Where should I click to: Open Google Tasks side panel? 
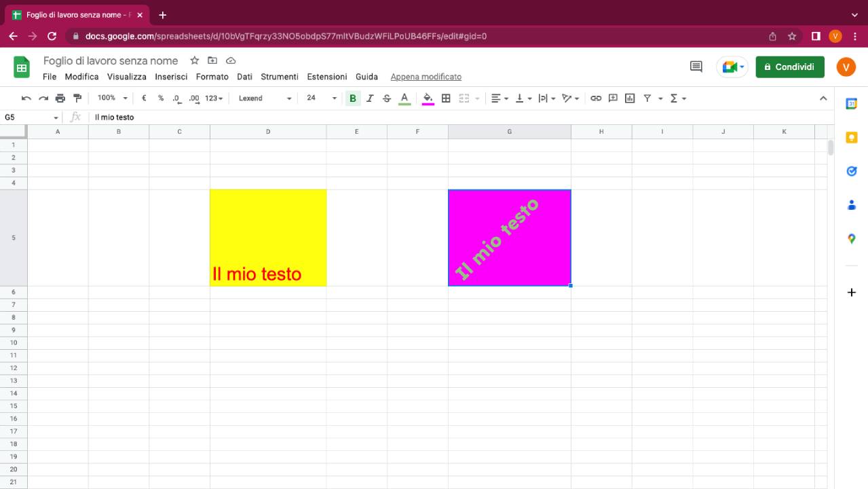(852, 171)
